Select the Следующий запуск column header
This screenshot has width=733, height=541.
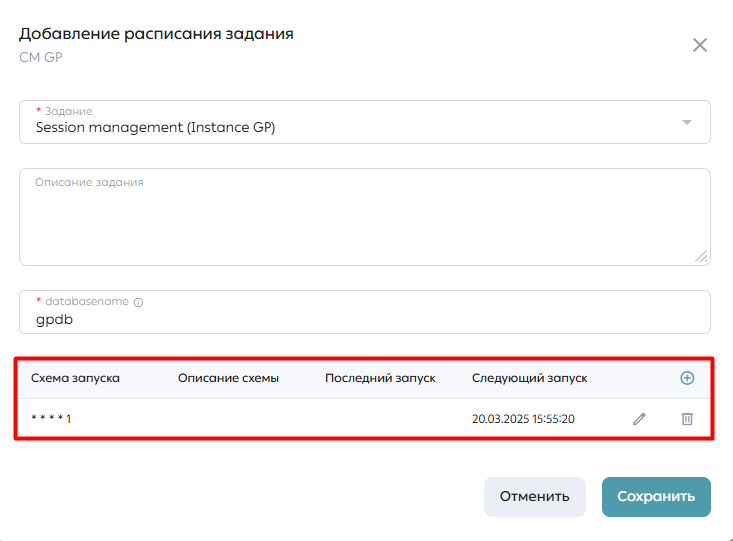(530, 378)
